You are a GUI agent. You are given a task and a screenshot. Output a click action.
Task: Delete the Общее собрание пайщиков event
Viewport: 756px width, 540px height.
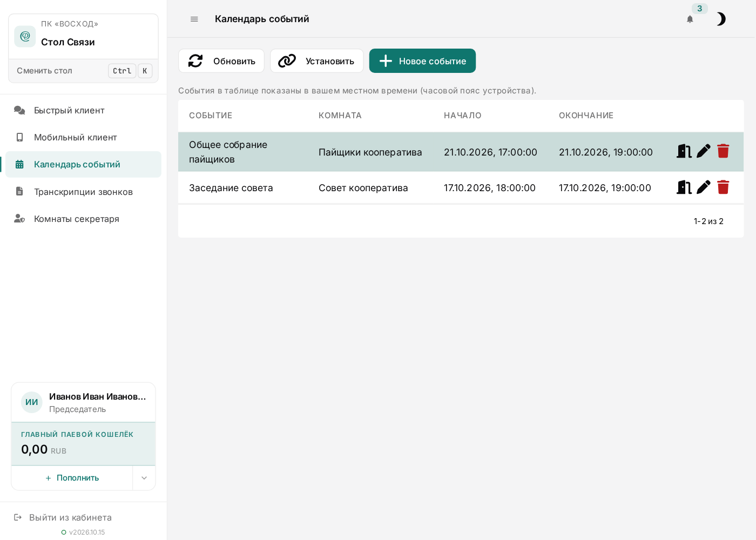pos(723,151)
